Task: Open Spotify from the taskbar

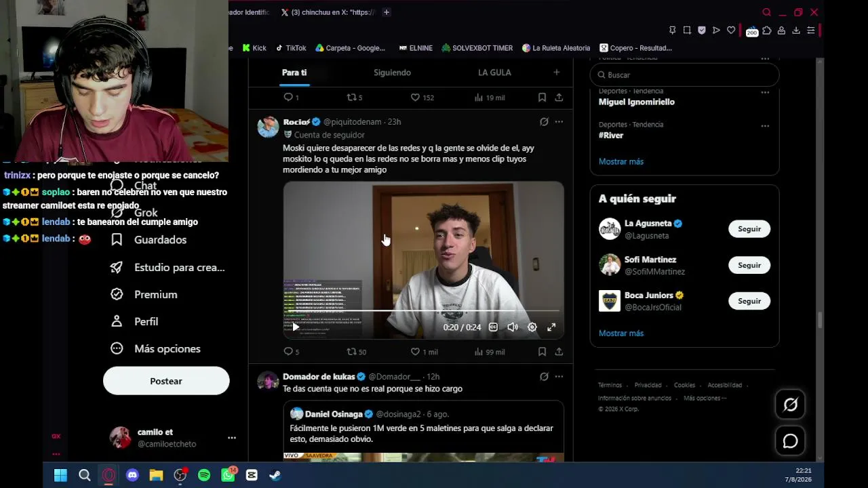Action: [204, 475]
